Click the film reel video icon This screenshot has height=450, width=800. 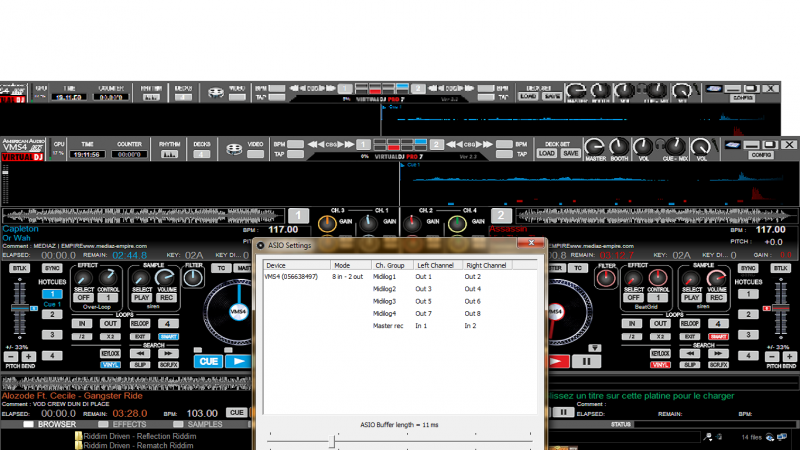[x=234, y=149]
